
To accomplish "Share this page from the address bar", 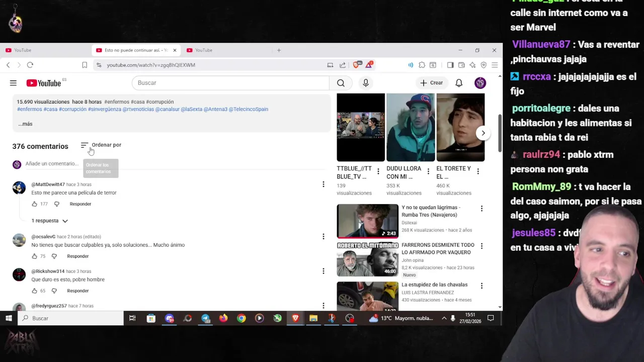I will 343,65.
